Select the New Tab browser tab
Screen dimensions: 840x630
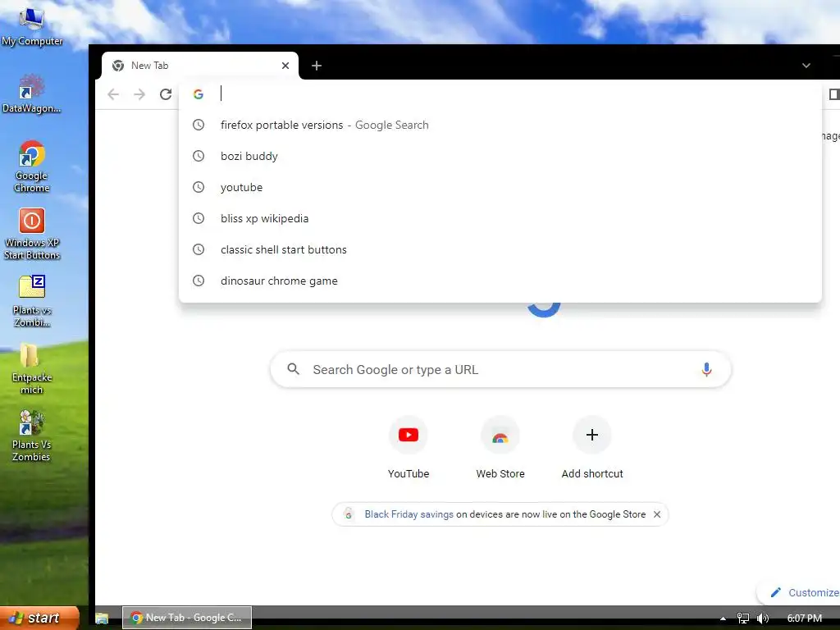click(x=199, y=66)
